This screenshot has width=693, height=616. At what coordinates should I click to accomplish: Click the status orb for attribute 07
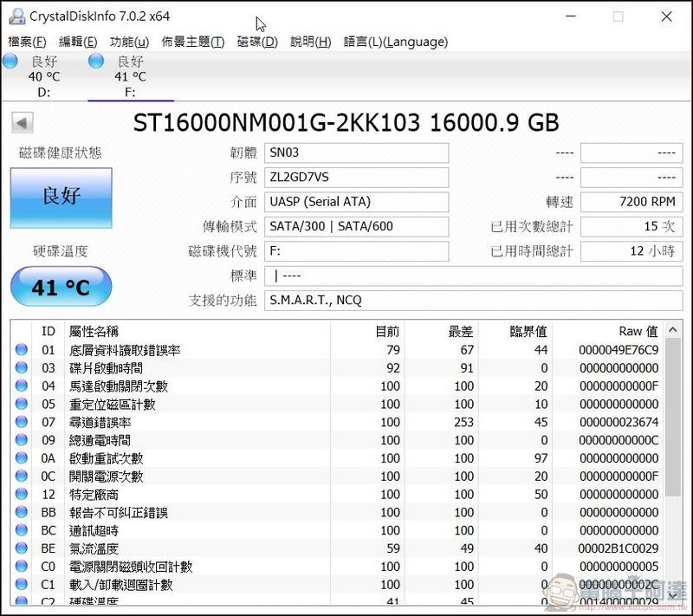tap(21, 422)
